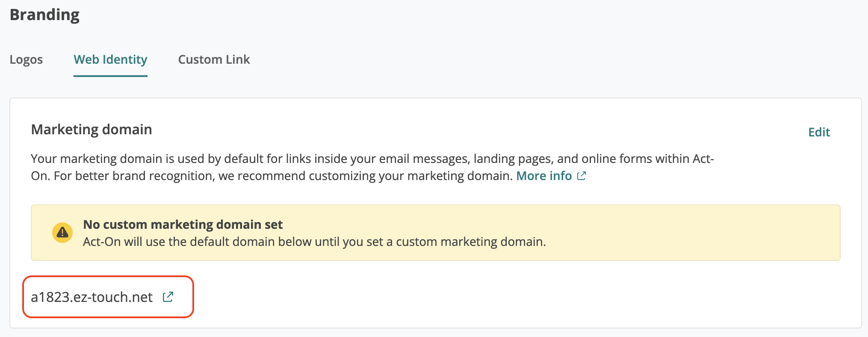Click the marketing domain description paragraph
Viewport: 868px width, 337px height.
click(x=372, y=167)
